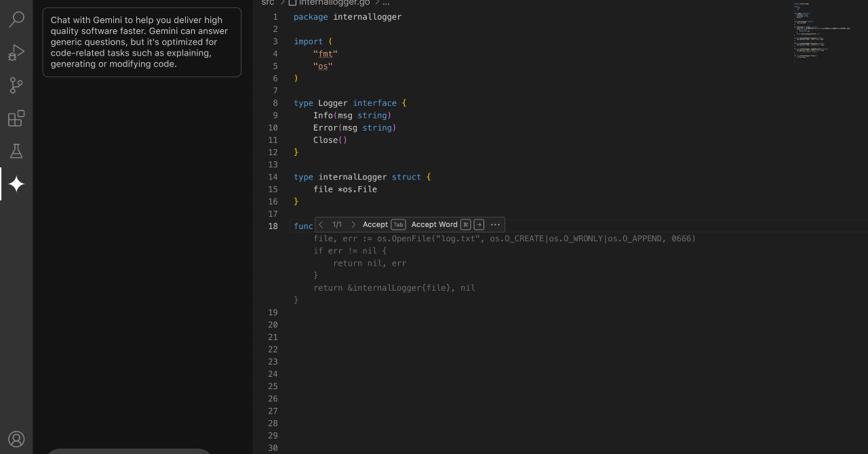Expand the src folder breadcrumb

tap(268, 3)
